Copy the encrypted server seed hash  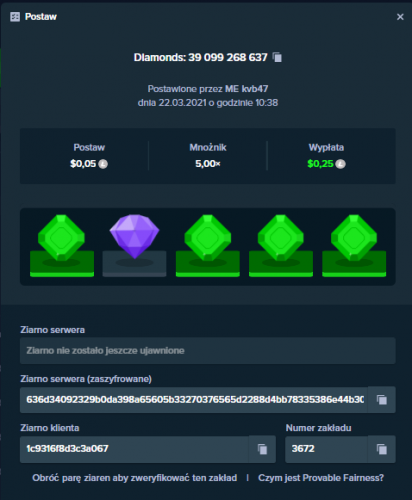pyautogui.click(x=382, y=399)
